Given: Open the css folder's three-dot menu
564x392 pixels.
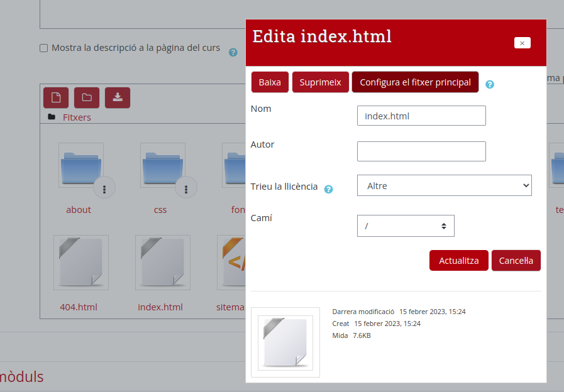Looking at the screenshot, I should (186, 187).
